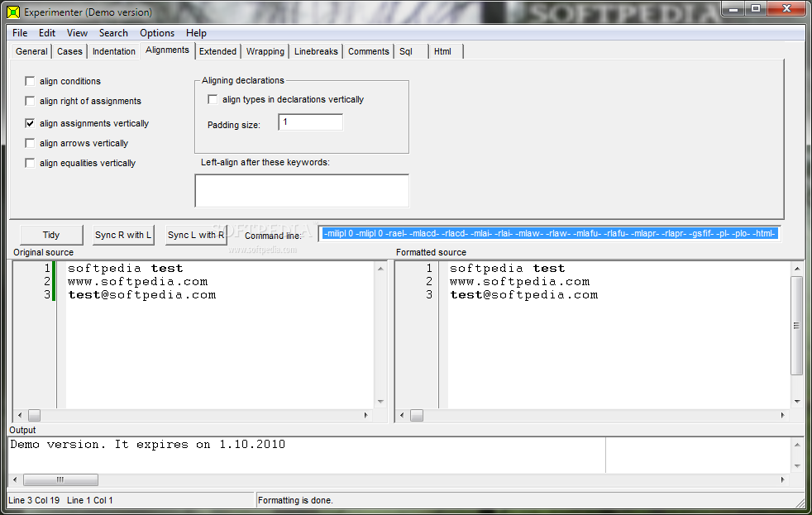
Task: Click line 1 in Original source
Action: (x=126, y=269)
